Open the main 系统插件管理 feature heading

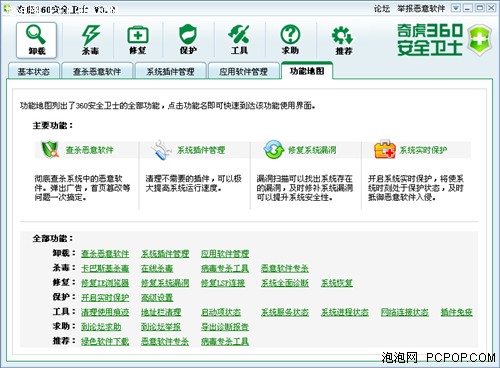pos(201,150)
